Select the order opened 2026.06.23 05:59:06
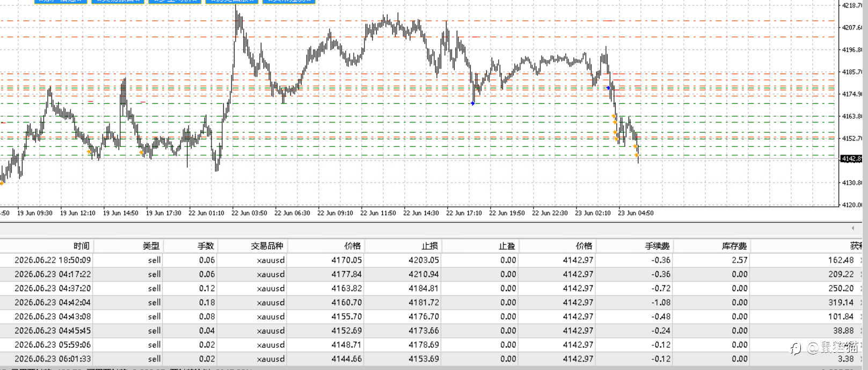The width and height of the screenshot is (868, 370). click(x=431, y=345)
